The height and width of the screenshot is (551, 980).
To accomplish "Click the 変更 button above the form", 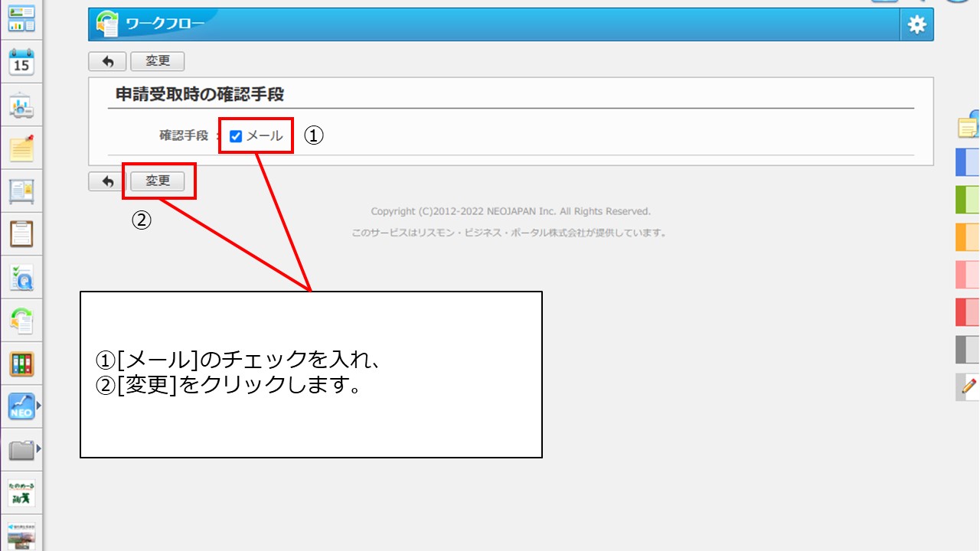I will 158,61.
